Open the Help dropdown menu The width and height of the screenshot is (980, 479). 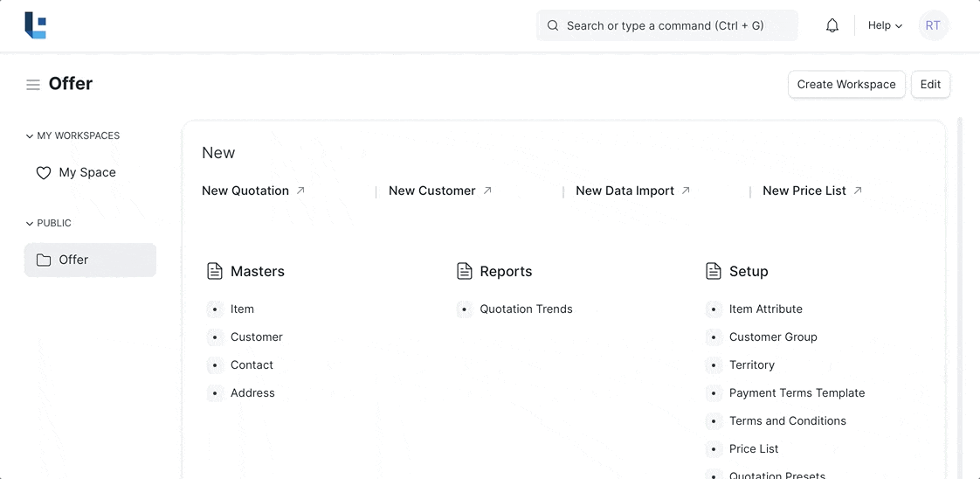pyautogui.click(x=885, y=26)
